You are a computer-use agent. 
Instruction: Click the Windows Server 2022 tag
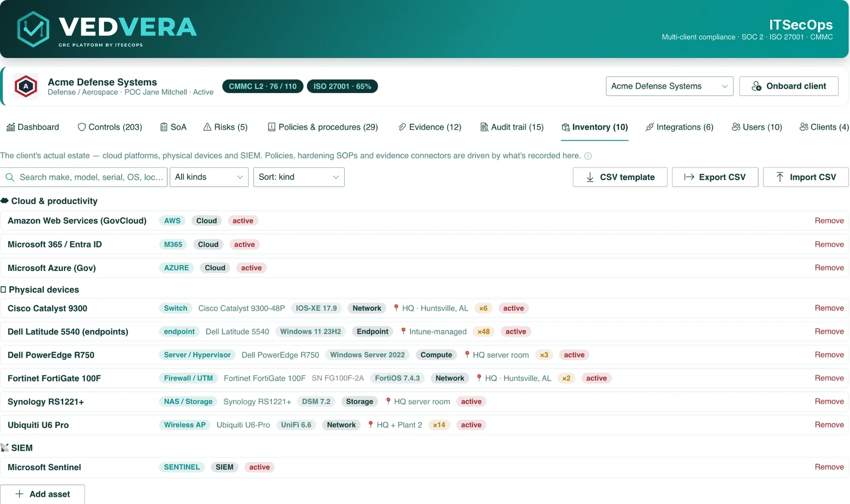coord(367,355)
